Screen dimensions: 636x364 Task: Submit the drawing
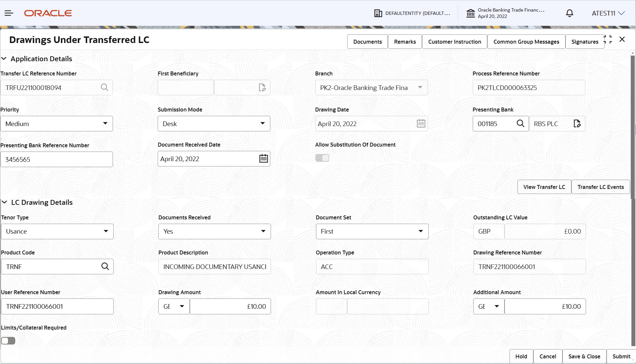pyautogui.click(x=621, y=356)
